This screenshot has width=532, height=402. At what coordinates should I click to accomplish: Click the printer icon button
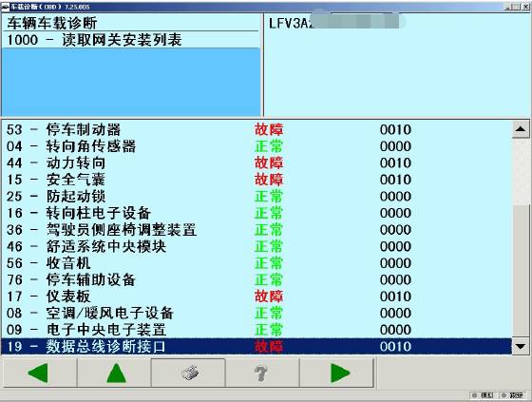pyautogui.click(x=189, y=373)
